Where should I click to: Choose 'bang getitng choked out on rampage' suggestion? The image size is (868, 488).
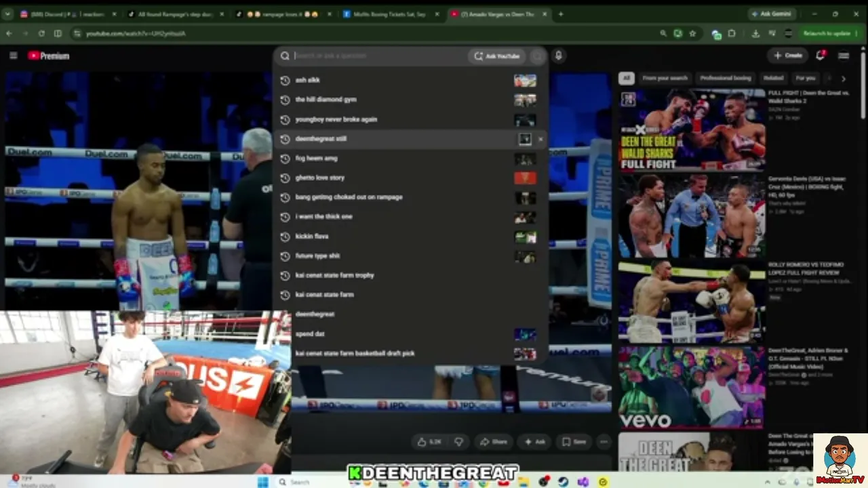[x=411, y=197]
